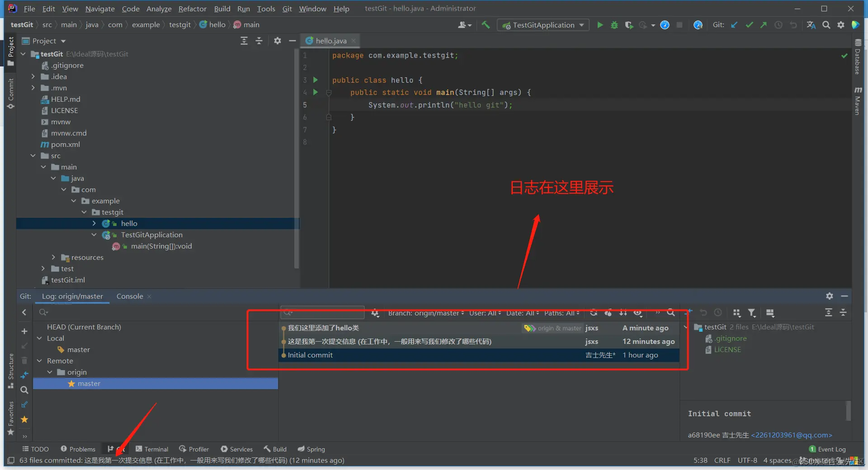Toggle the Structure tool window
This screenshot has height=470, width=868.
coord(11,371)
